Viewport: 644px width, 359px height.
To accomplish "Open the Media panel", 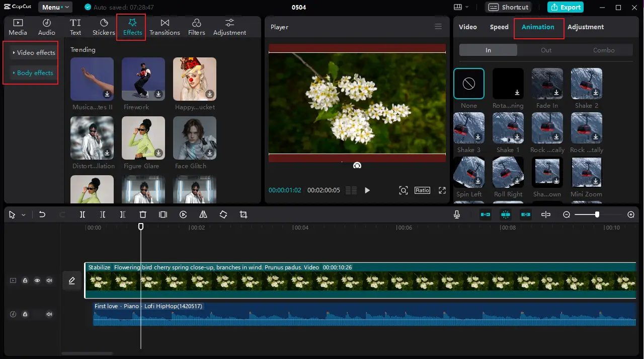I will click(18, 27).
